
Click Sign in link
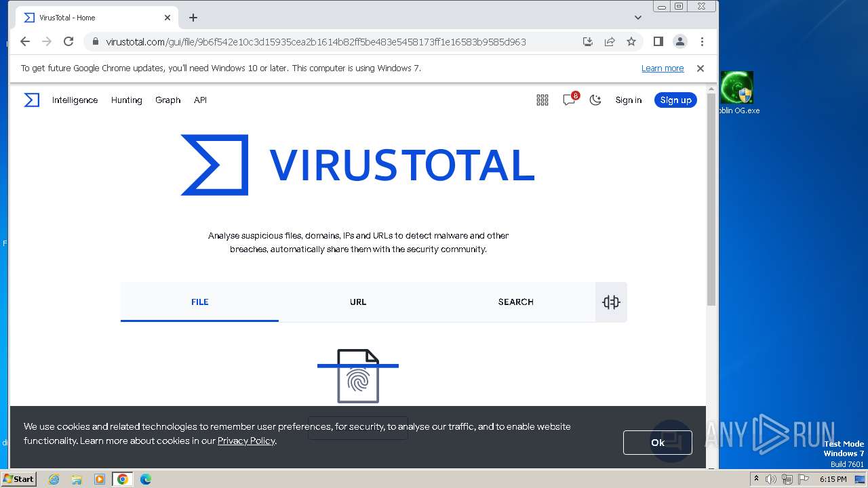tap(629, 100)
